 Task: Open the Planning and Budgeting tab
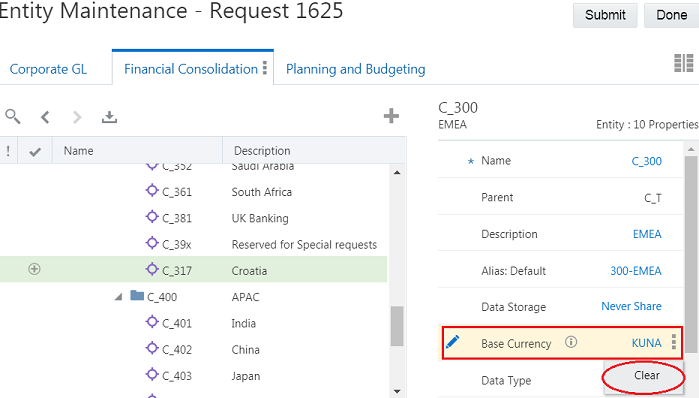click(355, 69)
